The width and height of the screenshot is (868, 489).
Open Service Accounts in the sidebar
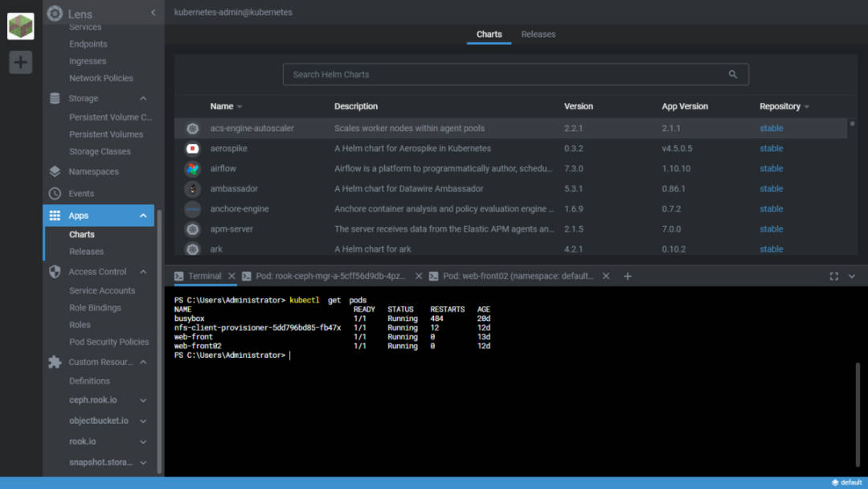click(102, 290)
